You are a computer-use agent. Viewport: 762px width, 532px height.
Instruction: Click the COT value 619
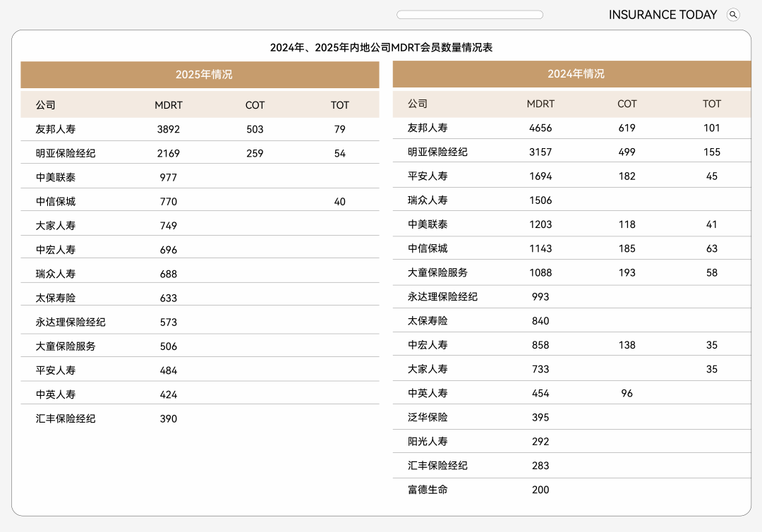point(627,128)
